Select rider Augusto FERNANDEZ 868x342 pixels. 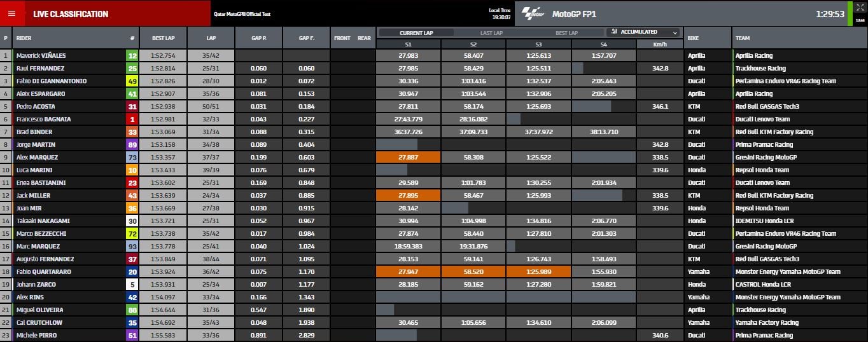coord(45,259)
